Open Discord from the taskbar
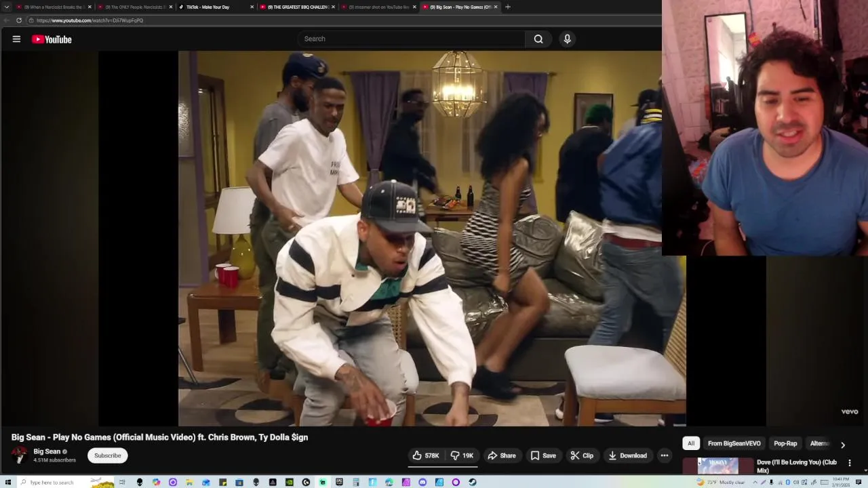This screenshot has height=488, width=868. point(422,482)
